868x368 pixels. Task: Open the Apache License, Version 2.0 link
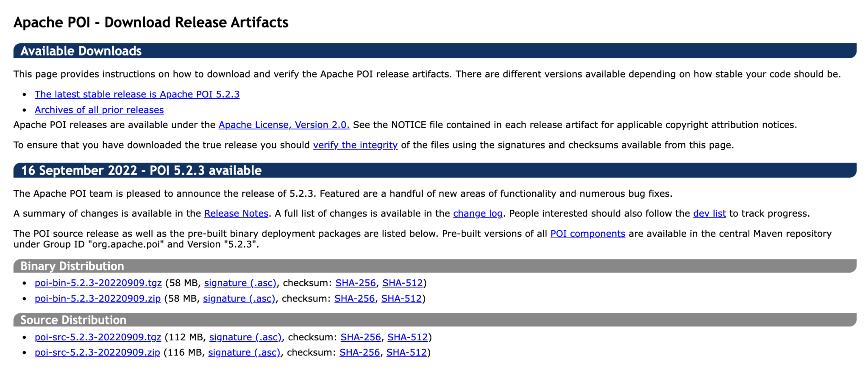point(284,125)
